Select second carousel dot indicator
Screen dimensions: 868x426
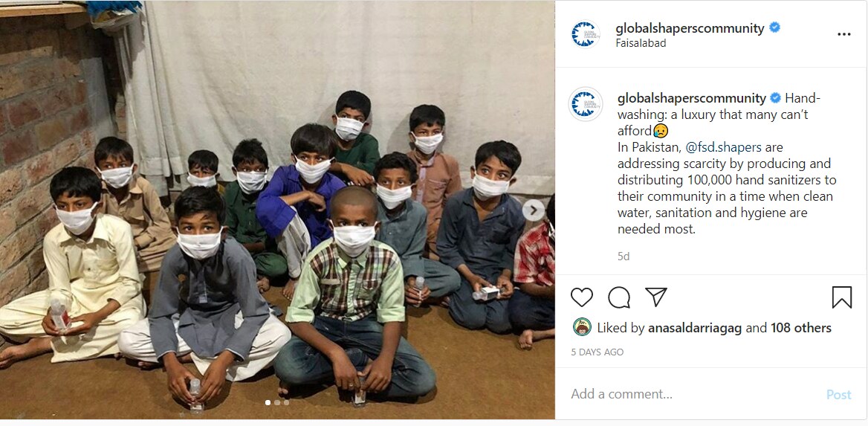(276, 403)
